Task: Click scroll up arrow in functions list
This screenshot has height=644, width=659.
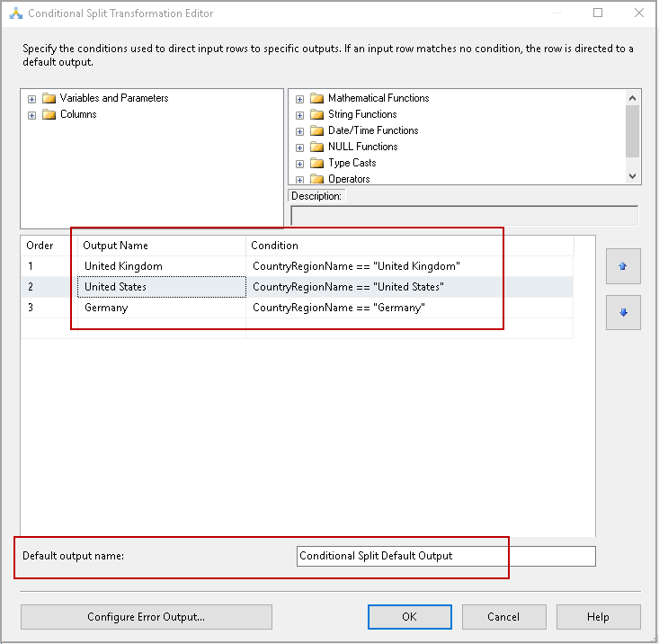Action: (x=632, y=98)
